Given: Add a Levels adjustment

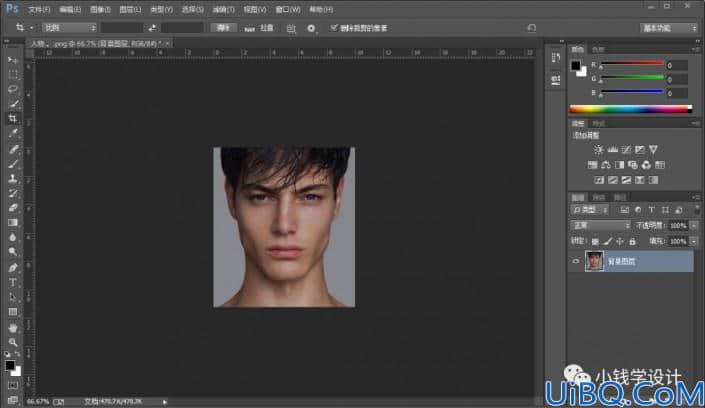Looking at the screenshot, I should 612,149.
